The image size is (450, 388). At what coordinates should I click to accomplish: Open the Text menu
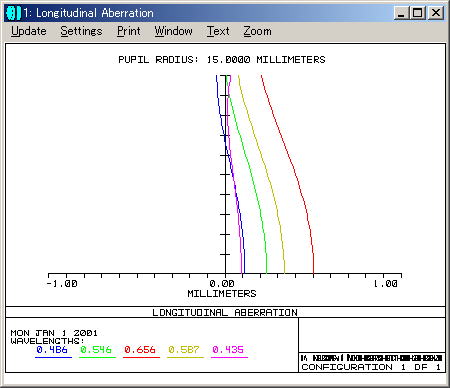click(x=218, y=31)
